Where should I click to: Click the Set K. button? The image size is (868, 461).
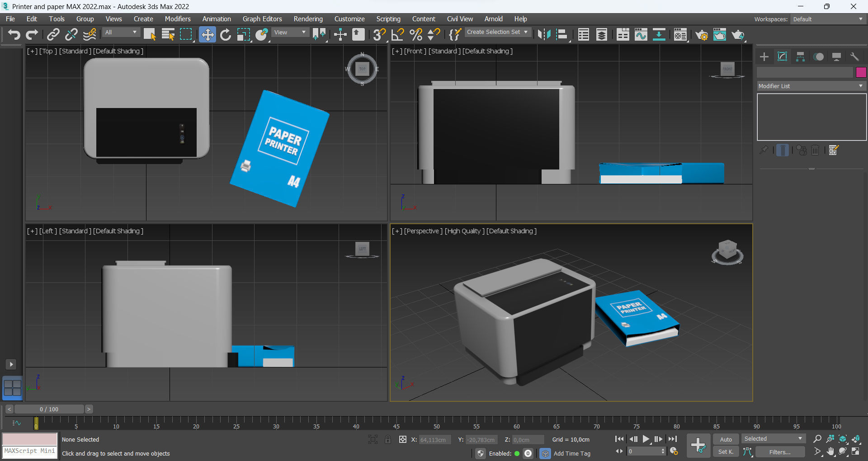tap(726, 452)
